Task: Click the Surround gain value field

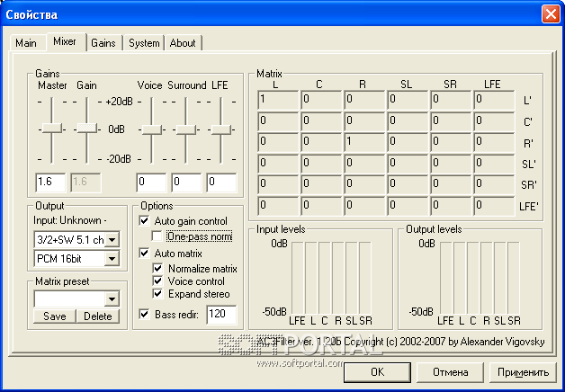Action: coord(186,183)
